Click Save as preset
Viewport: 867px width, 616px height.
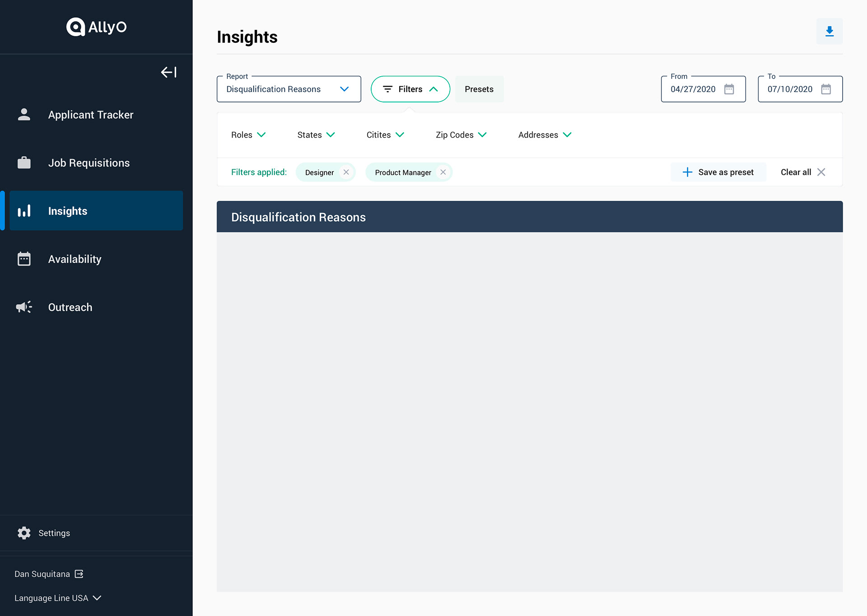pyautogui.click(x=718, y=172)
